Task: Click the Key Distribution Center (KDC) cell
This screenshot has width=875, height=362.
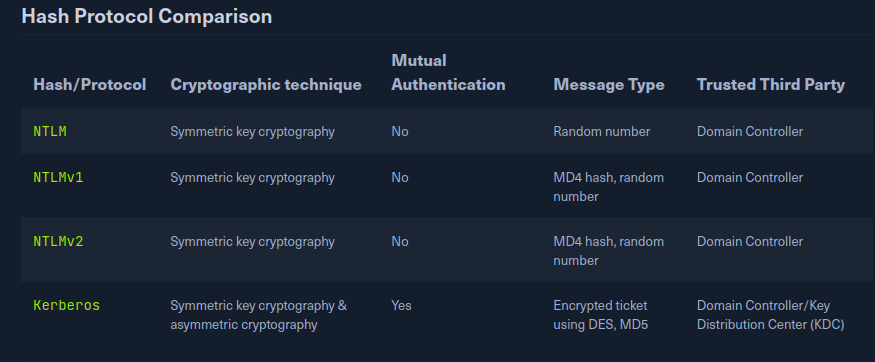Action: pos(772,315)
